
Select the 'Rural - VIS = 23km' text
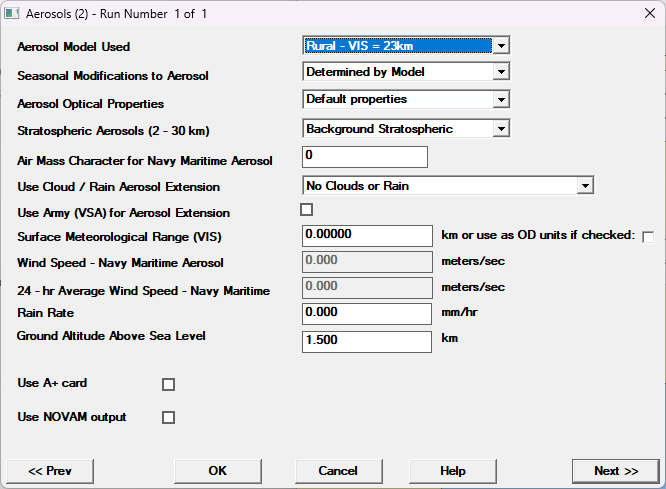[360, 46]
